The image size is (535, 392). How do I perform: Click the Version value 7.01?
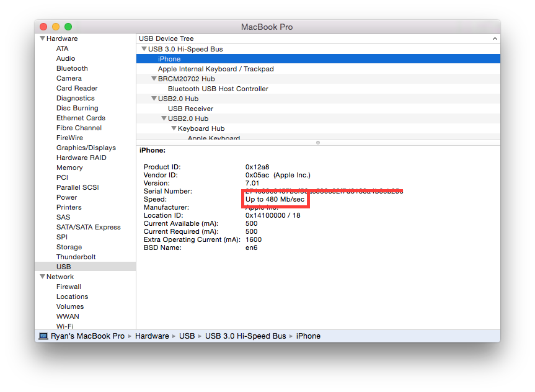(x=252, y=183)
